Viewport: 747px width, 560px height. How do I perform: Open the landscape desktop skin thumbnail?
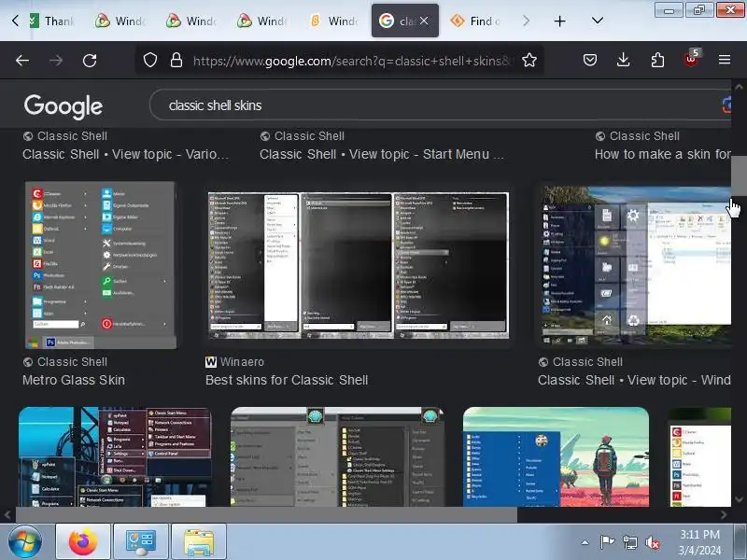(636, 266)
